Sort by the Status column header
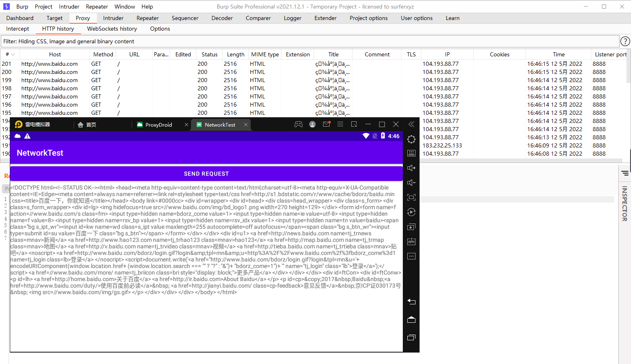This screenshot has height=364, width=631. [209, 54]
